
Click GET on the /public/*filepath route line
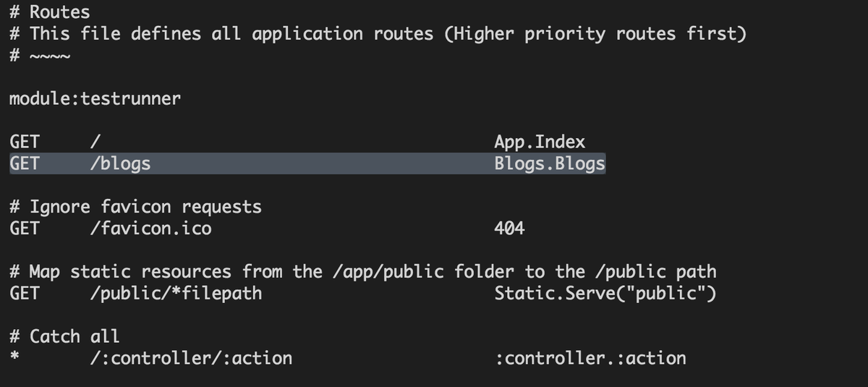pos(25,294)
